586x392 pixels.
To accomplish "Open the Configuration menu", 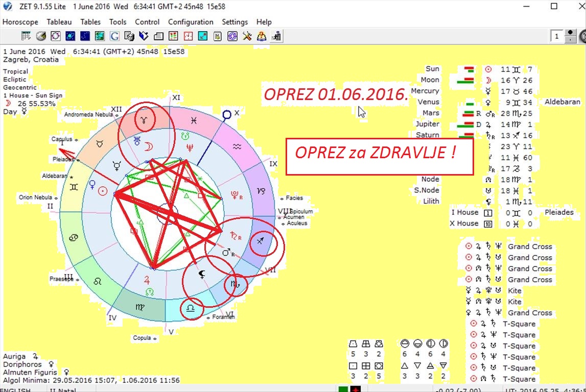I will click(x=191, y=22).
